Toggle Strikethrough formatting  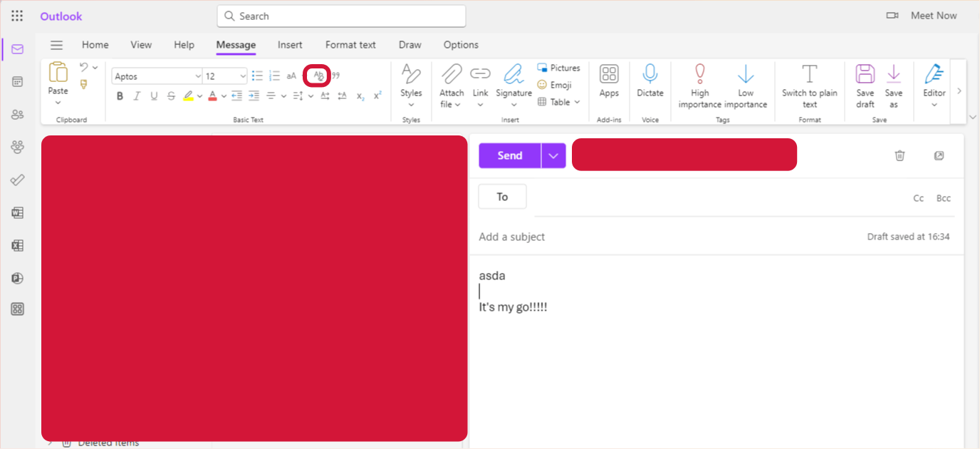(x=171, y=96)
